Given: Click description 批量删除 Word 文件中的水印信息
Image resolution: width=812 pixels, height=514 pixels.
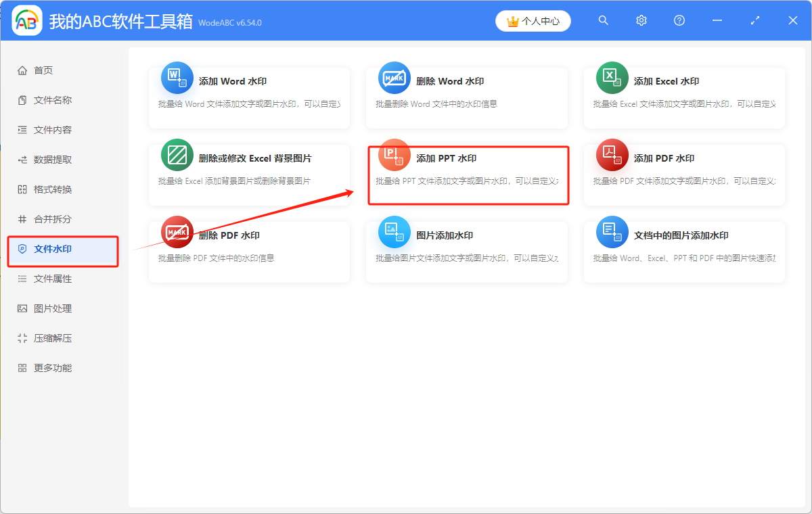Looking at the screenshot, I should [x=437, y=104].
